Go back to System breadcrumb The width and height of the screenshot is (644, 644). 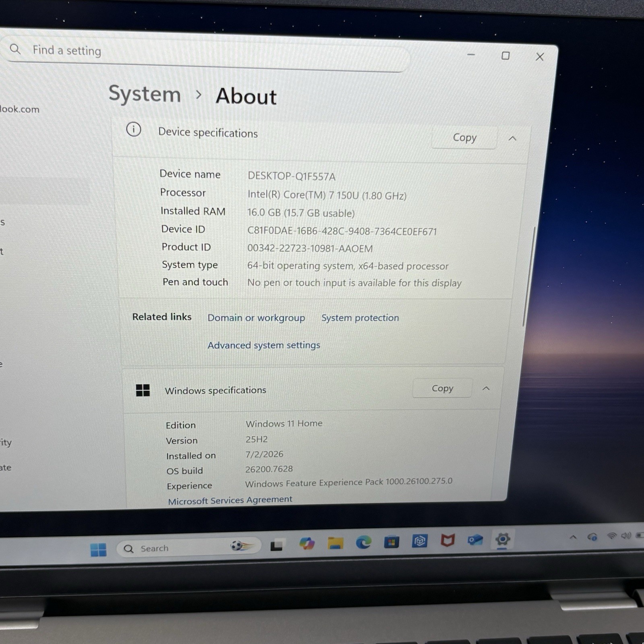tap(144, 94)
